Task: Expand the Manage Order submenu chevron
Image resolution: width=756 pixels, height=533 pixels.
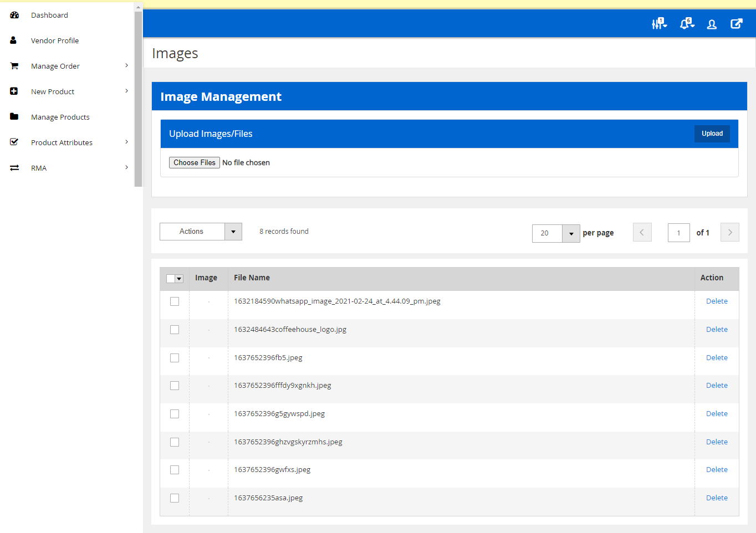Action: coord(126,65)
